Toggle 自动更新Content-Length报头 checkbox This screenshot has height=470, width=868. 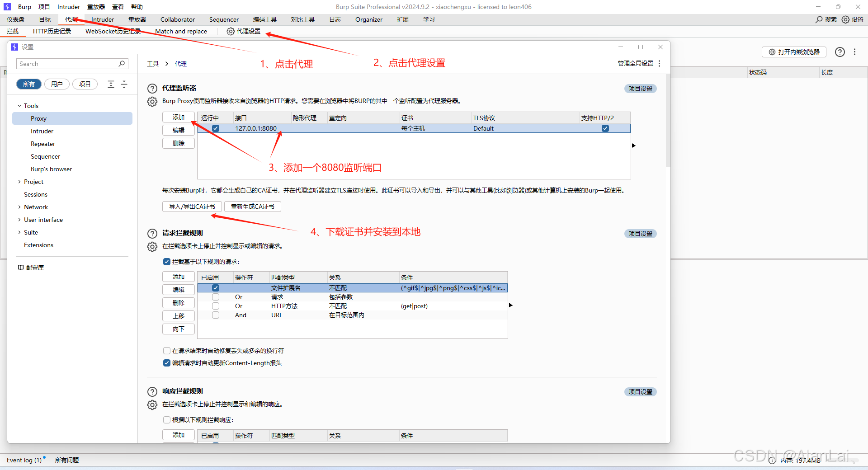[167, 363]
